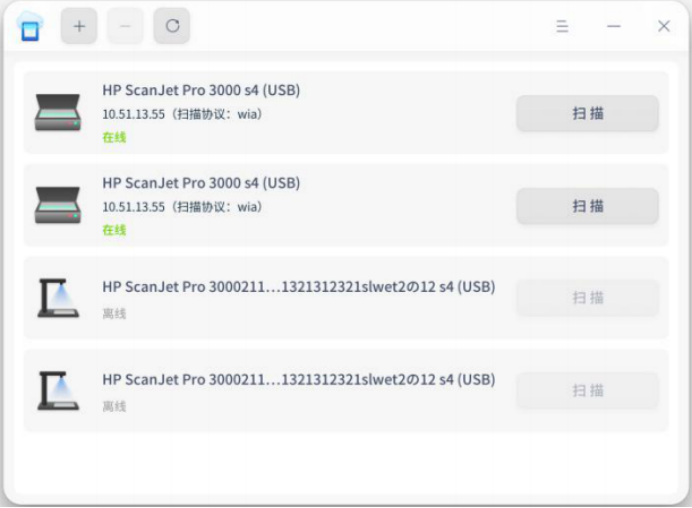This screenshot has height=508, width=692.
Task: Select the first offline document camera icon
Action: [58, 298]
